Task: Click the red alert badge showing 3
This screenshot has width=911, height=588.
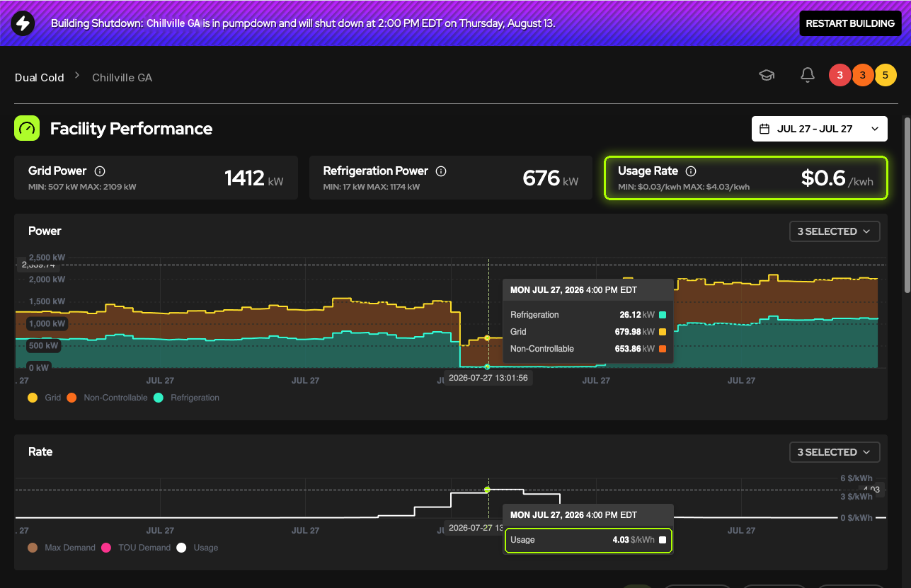Action: coord(840,75)
